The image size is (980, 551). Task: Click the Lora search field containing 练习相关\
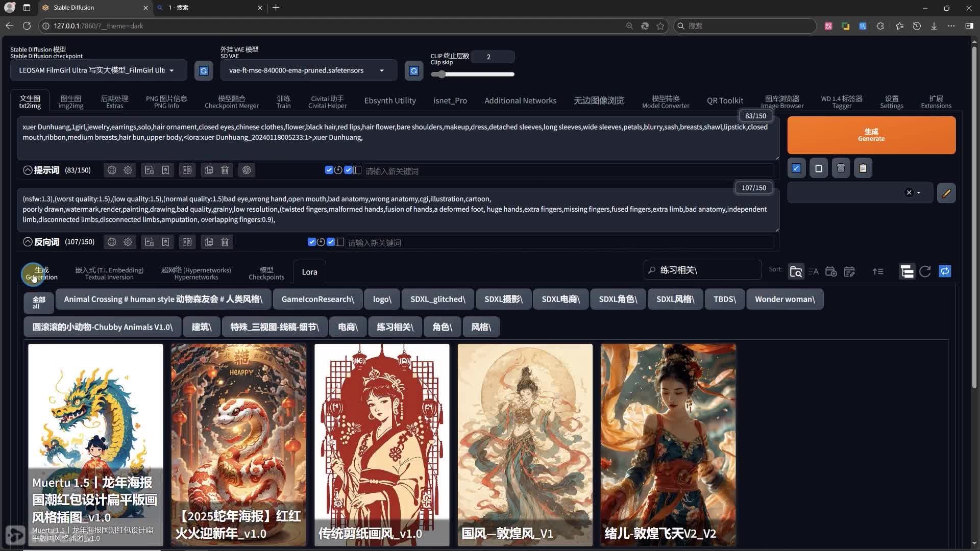click(703, 270)
